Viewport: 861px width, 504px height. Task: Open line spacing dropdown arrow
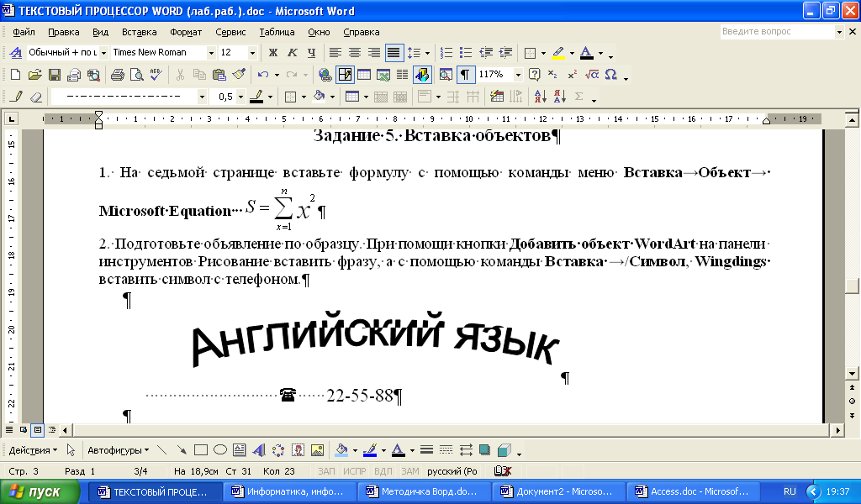[427, 53]
